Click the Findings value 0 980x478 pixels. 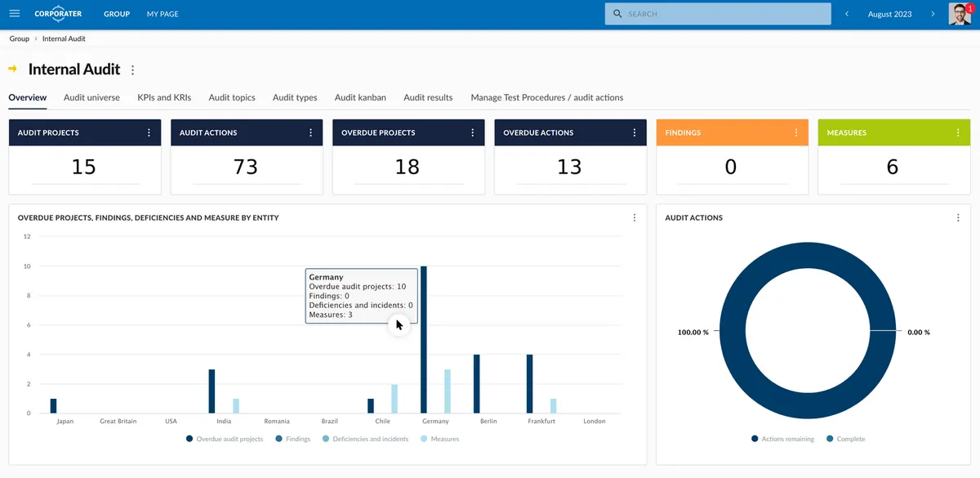pos(731,167)
